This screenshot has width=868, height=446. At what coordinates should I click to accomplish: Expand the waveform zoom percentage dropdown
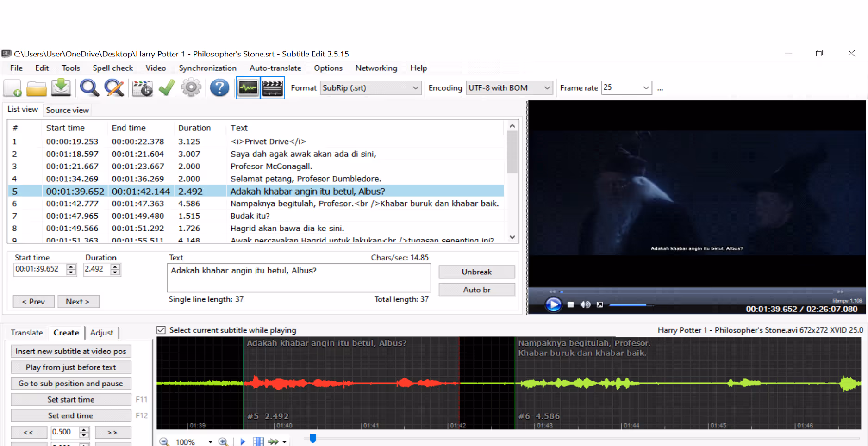click(210, 441)
